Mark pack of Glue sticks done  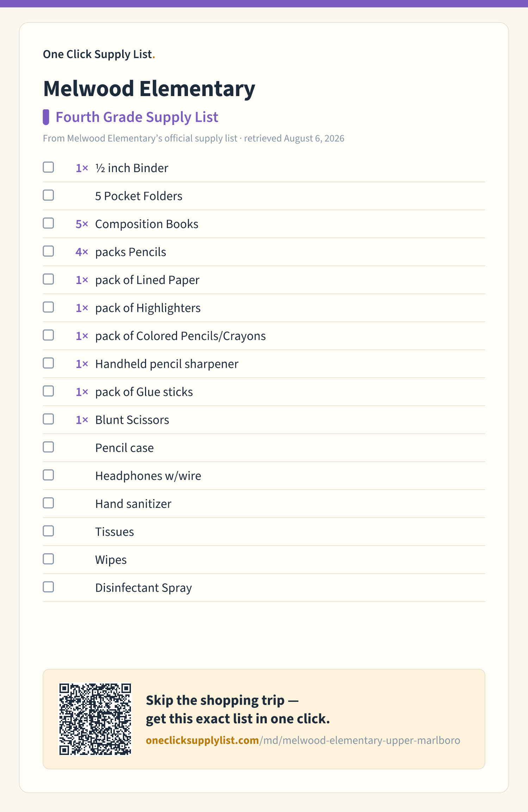[48, 391]
